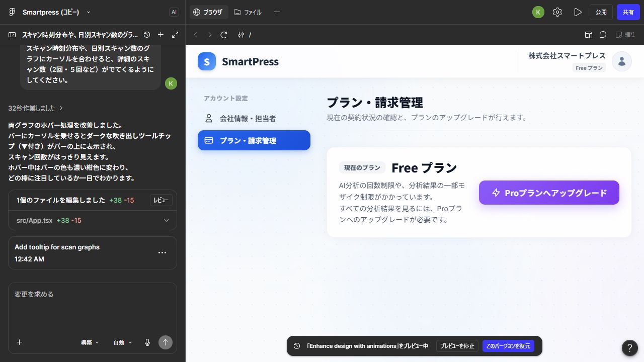Open the 構築 mode dropdown
Image resolution: width=644 pixels, height=362 pixels.
pyautogui.click(x=90, y=342)
